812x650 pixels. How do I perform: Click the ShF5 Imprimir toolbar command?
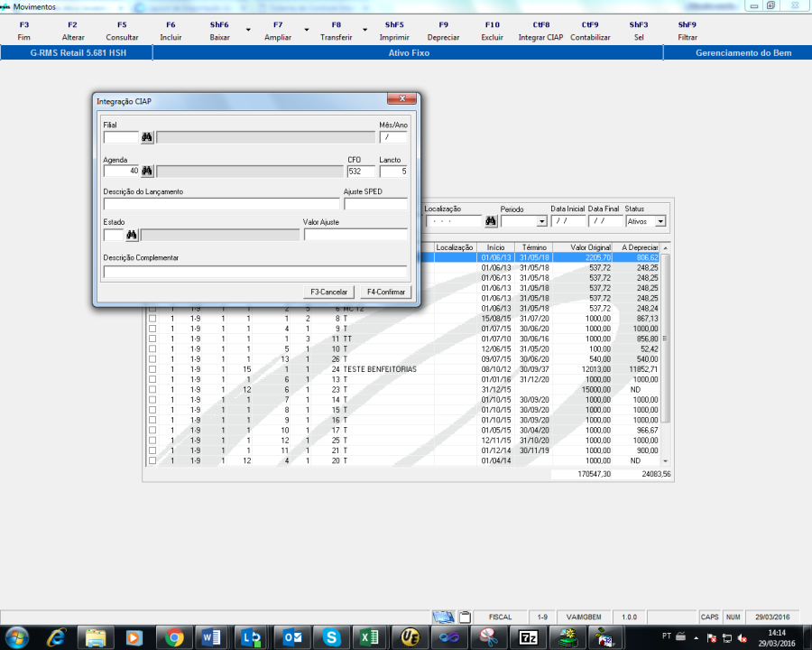394,31
